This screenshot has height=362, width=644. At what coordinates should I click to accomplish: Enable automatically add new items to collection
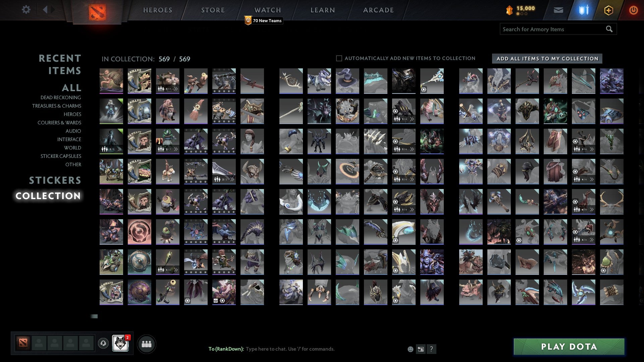click(x=339, y=58)
